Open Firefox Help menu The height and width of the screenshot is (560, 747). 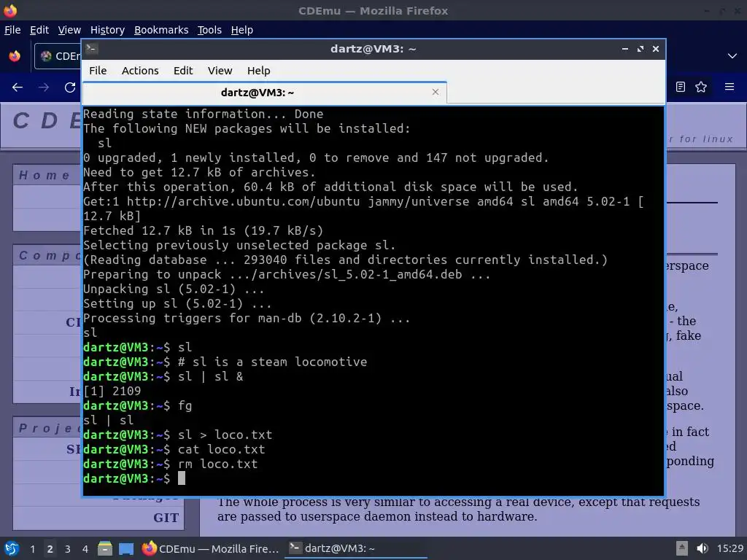point(242,30)
